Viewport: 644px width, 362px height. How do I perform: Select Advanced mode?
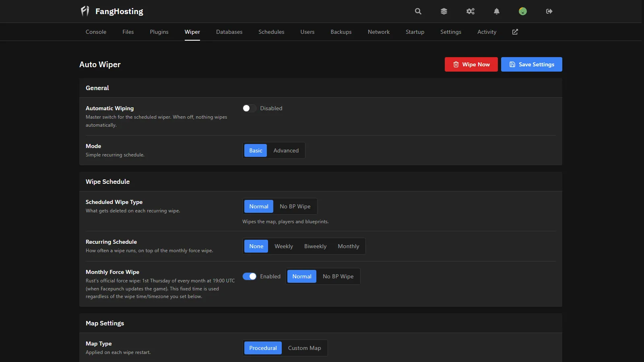[x=286, y=150]
